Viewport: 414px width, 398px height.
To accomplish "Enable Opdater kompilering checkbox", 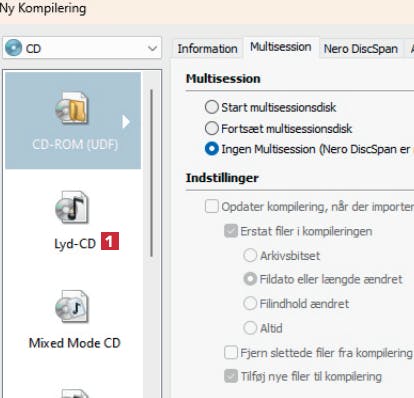I will point(212,206).
